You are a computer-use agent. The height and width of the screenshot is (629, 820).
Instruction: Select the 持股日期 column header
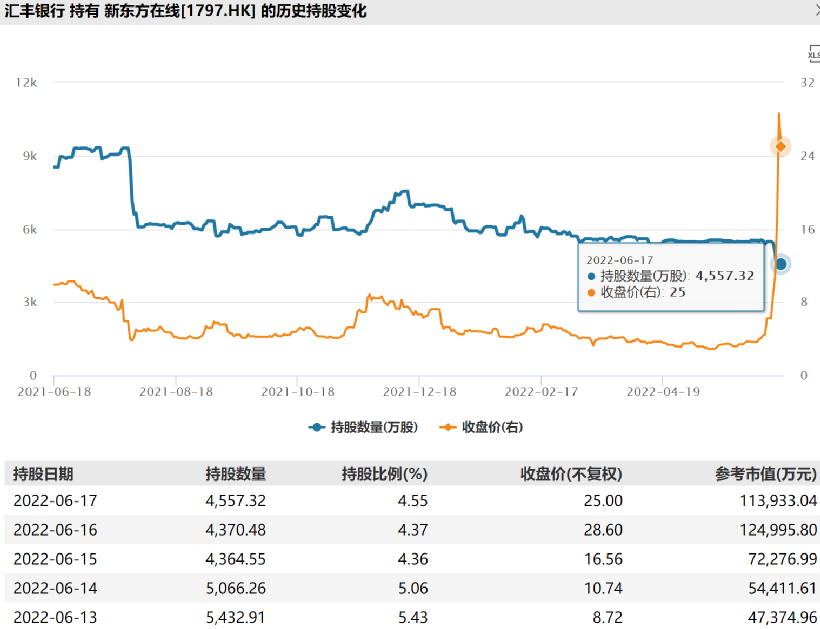pyautogui.click(x=43, y=474)
